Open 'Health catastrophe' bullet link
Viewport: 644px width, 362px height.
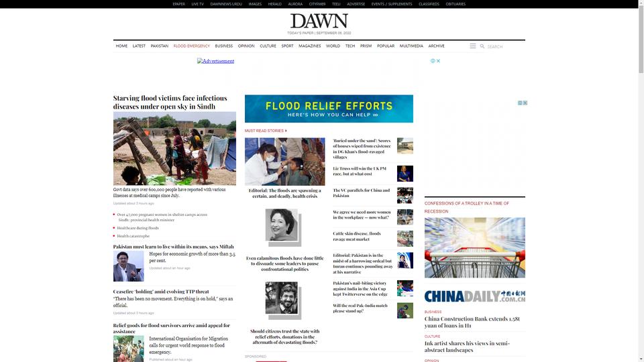coord(133,236)
